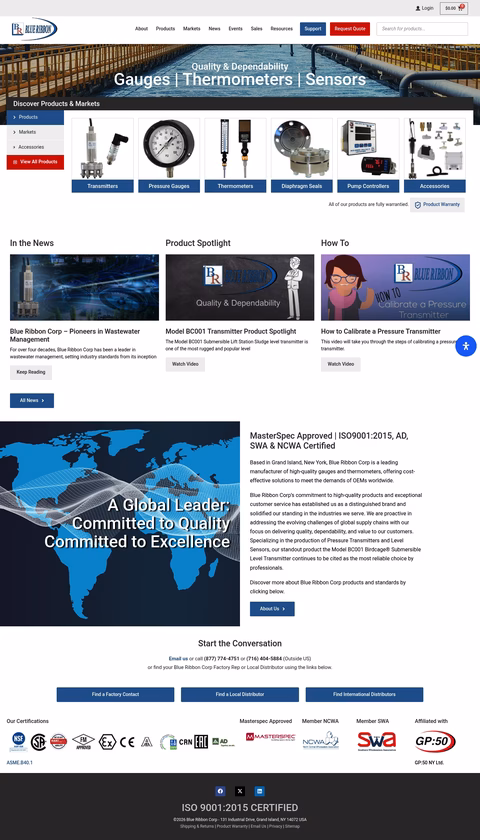480x840 pixels.
Task: Expand the Products sidebar tab
Action: 35,117
